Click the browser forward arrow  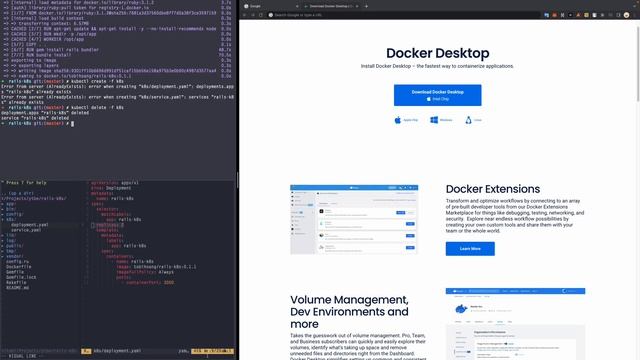(253, 15)
